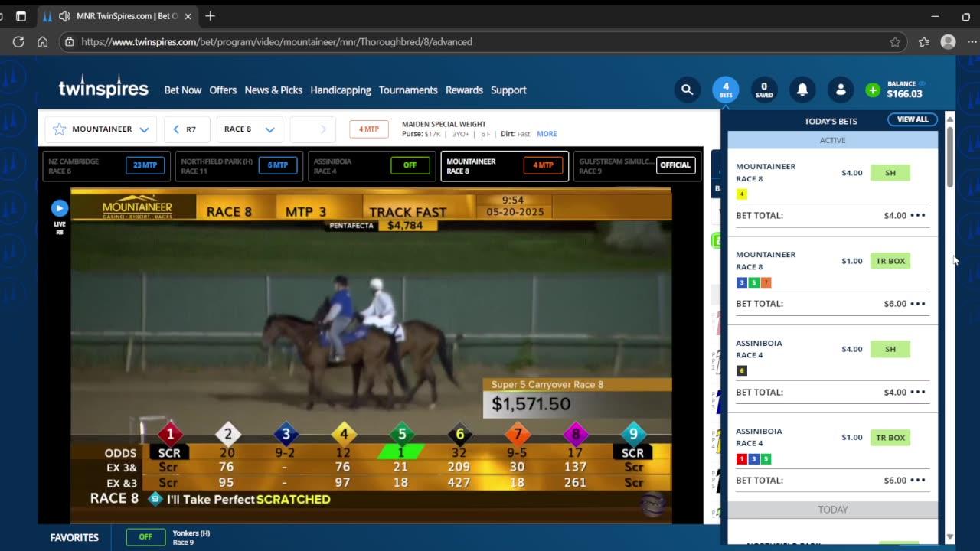Bookmark this page with the star
Image resolution: width=980 pixels, height=551 pixels.
pyautogui.click(x=895, y=42)
